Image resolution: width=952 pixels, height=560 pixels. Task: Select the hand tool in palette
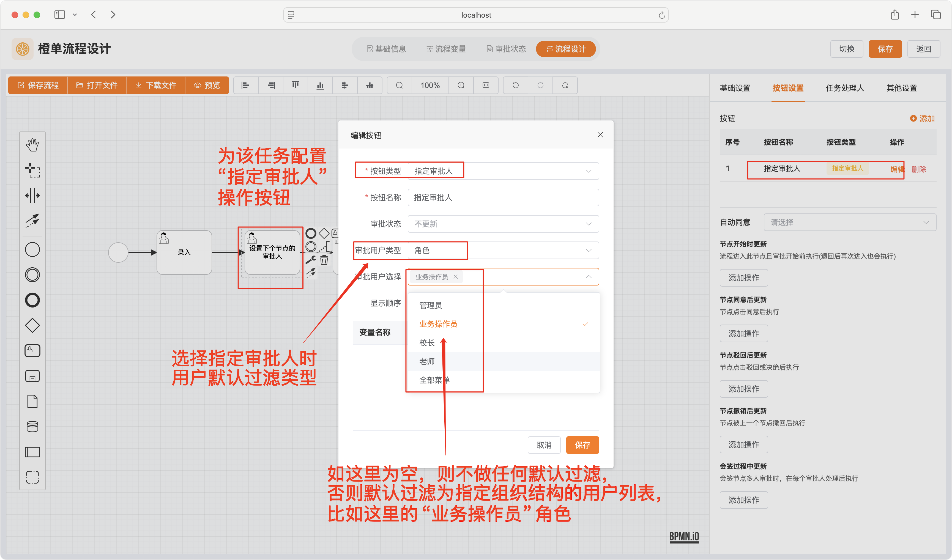32,145
